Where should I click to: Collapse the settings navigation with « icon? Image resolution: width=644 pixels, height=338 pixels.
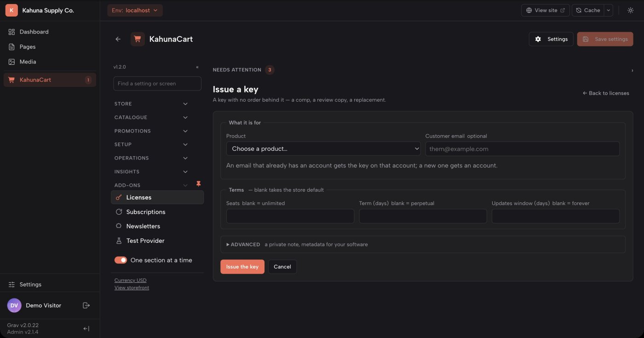click(197, 67)
